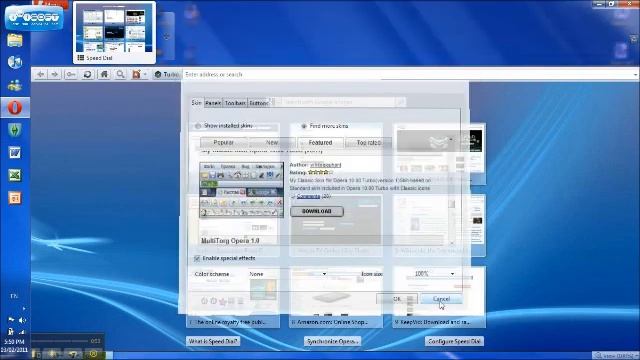Image resolution: width=640 pixels, height=360 pixels.
Task: Open Microsoft Excel from the taskbar
Action: tap(15, 176)
